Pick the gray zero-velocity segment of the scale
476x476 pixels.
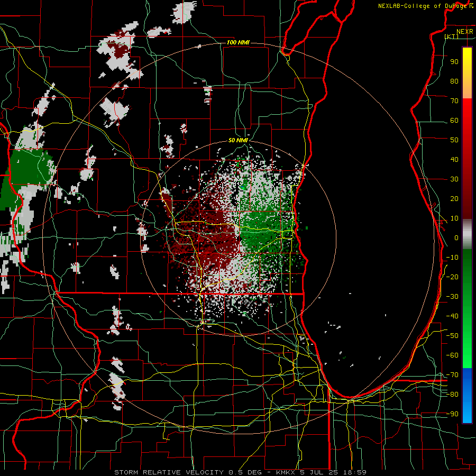click(x=467, y=234)
